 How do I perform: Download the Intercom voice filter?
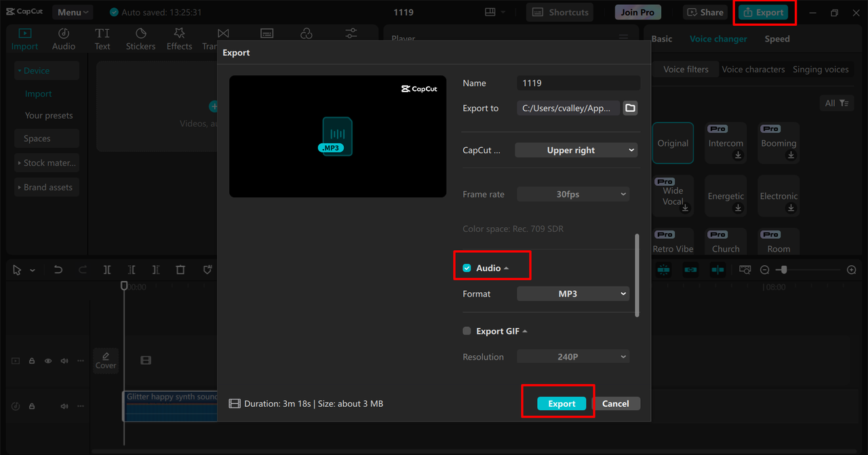(x=738, y=155)
